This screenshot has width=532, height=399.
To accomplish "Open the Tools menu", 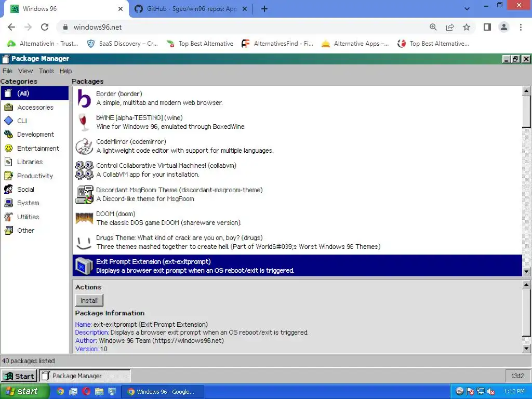I will [46, 71].
